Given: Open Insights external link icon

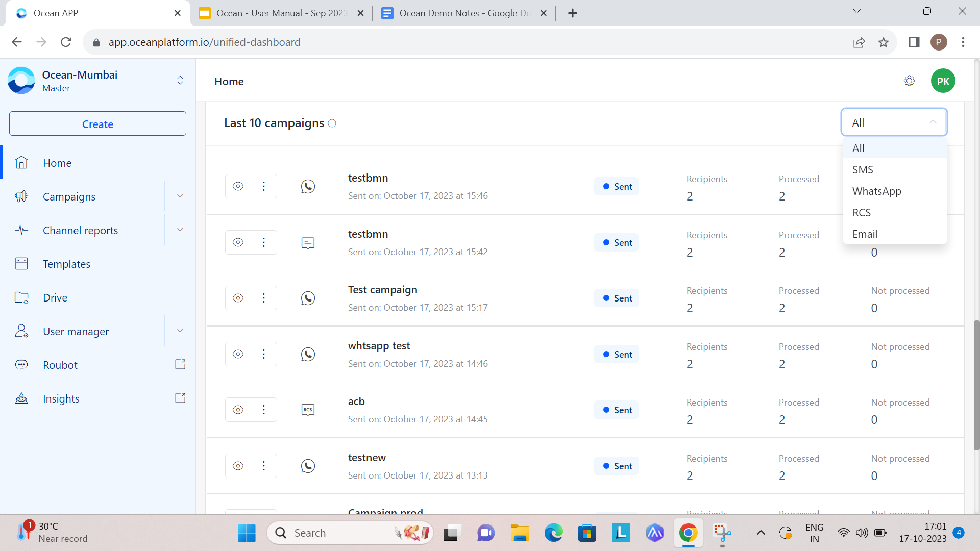Looking at the screenshot, I should 180,398.
